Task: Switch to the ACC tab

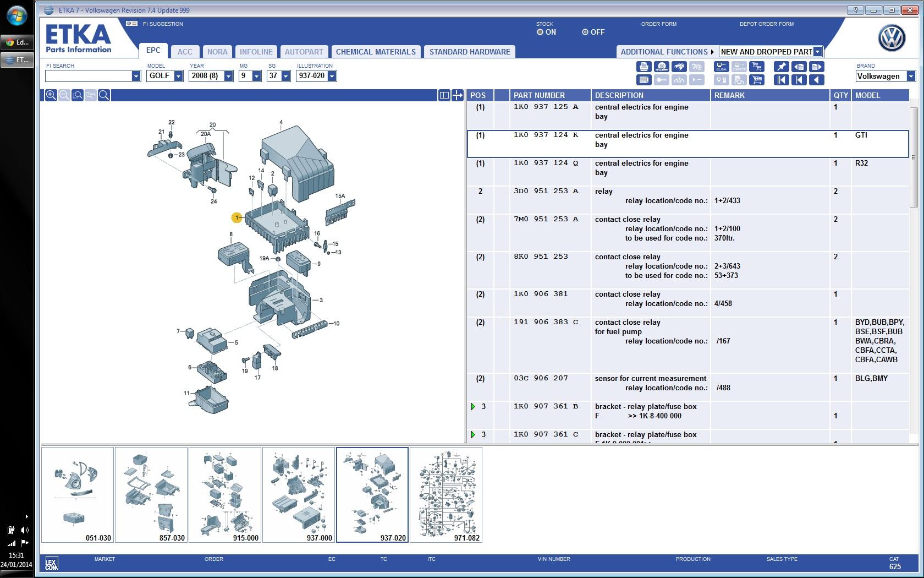Action: [x=185, y=52]
